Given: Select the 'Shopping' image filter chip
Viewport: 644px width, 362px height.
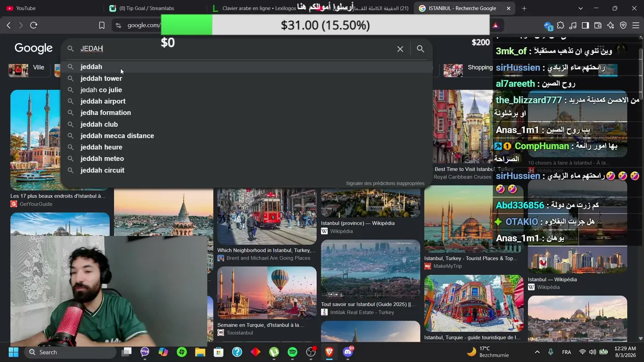Looking at the screenshot, I should point(468,70).
